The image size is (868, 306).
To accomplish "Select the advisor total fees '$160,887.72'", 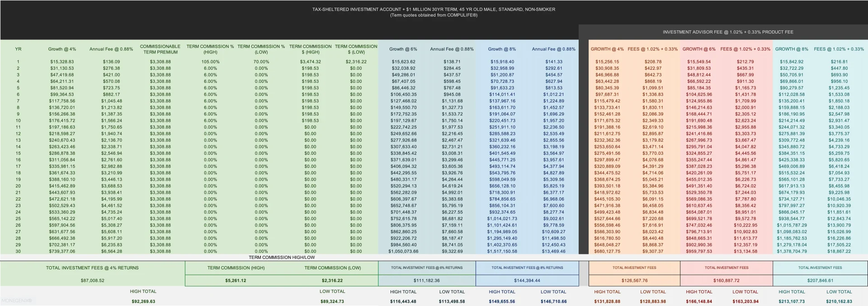I will (x=726, y=281).
